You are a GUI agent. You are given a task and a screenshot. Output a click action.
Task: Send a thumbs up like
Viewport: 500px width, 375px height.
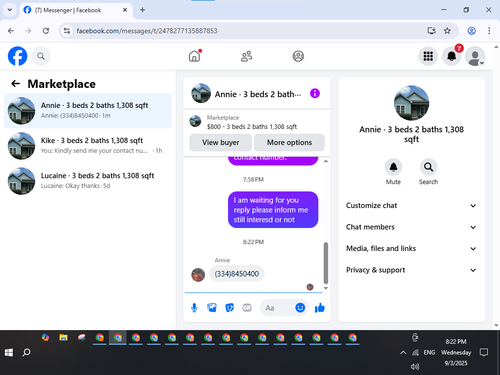(x=320, y=308)
